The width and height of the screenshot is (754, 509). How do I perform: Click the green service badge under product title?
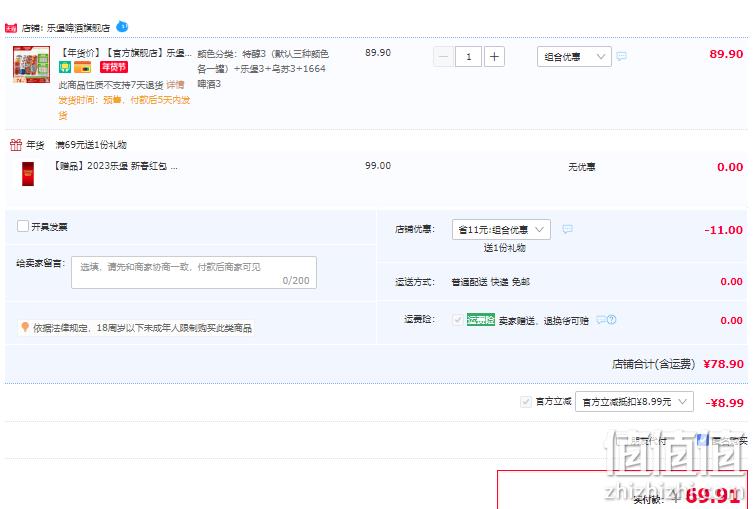pyautogui.click(x=65, y=67)
